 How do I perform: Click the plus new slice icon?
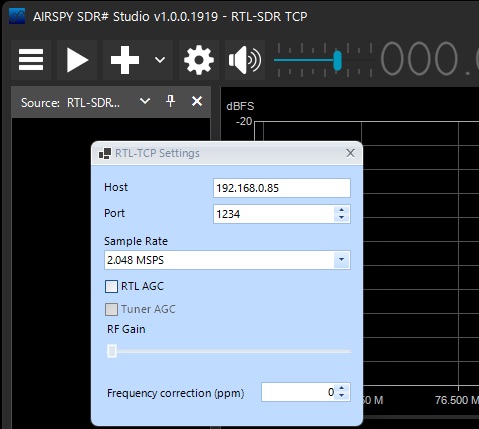coord(125,60)
